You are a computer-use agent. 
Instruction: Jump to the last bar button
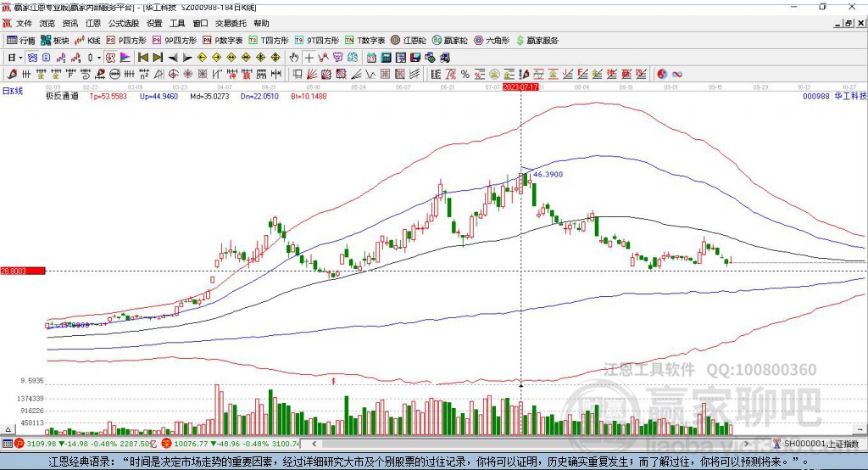point(158,58)
